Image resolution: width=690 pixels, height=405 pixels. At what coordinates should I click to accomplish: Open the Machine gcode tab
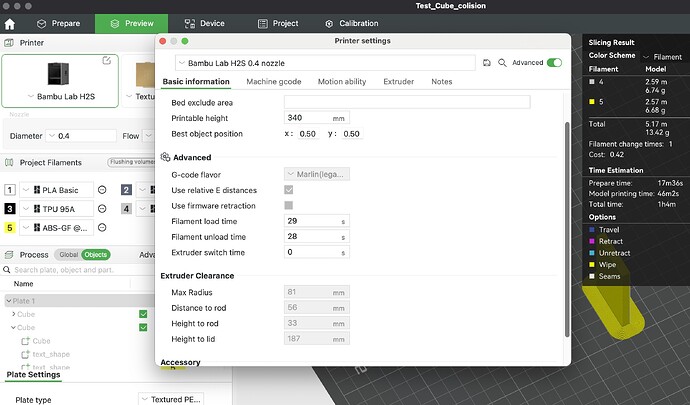pos(274,81)
